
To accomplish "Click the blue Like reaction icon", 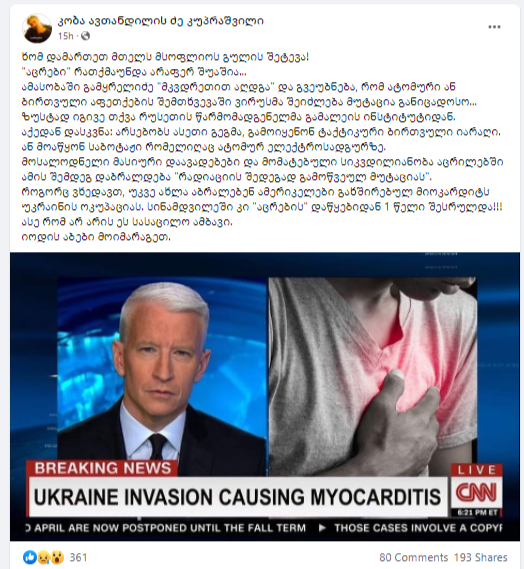I will 30,557.
